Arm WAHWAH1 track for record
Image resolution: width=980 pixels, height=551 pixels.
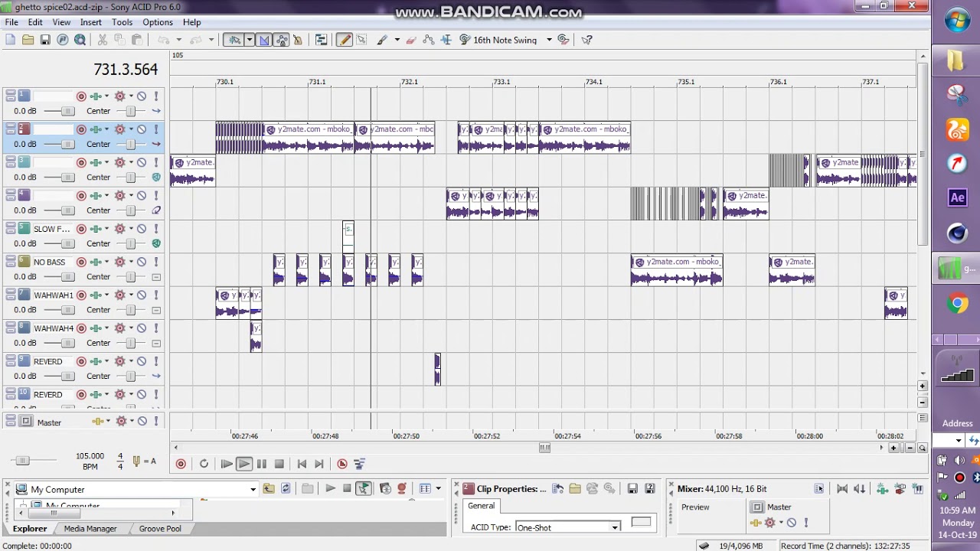tap(81, 295)
